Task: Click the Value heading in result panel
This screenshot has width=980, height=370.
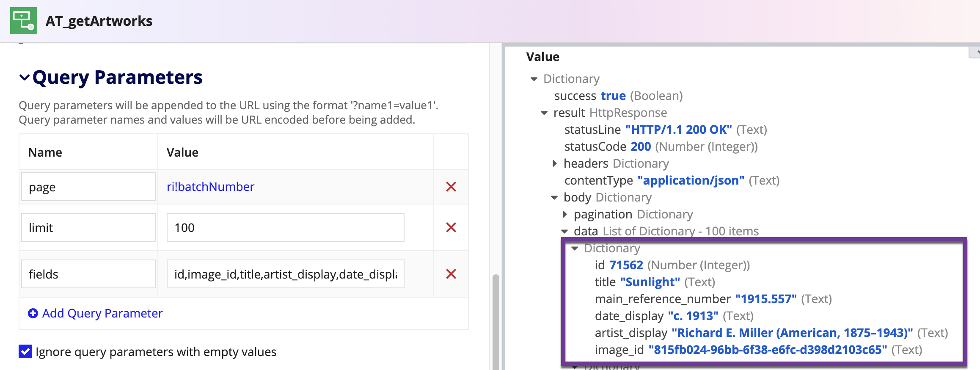Action: click(x=543, y=57)
